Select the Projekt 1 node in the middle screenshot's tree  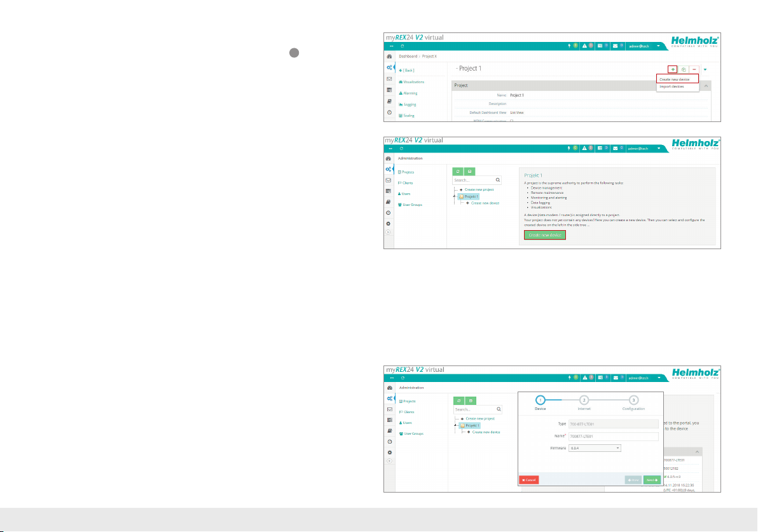click(x=469, y=196)
